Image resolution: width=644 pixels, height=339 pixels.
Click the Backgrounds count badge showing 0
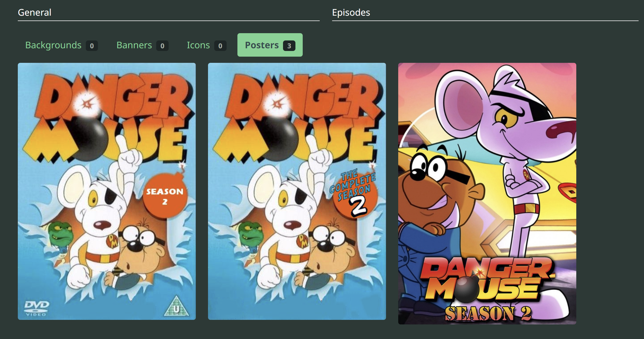click(x=92, y=46)
